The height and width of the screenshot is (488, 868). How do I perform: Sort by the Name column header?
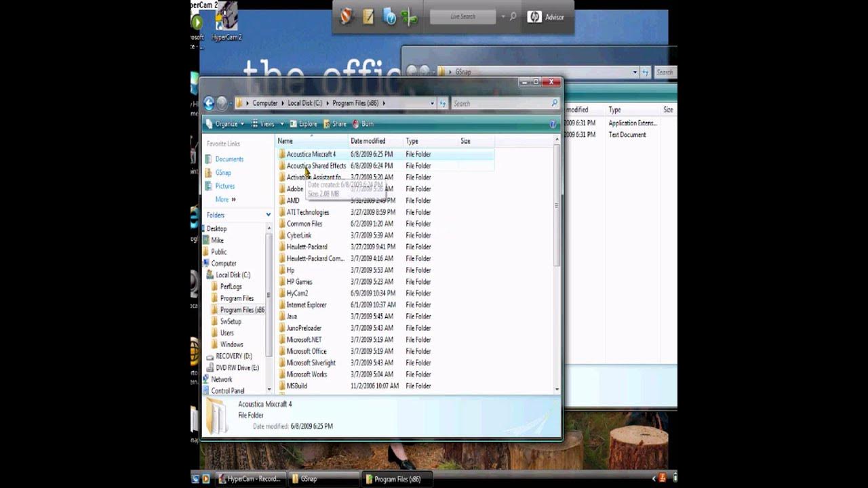click(311, 141)
